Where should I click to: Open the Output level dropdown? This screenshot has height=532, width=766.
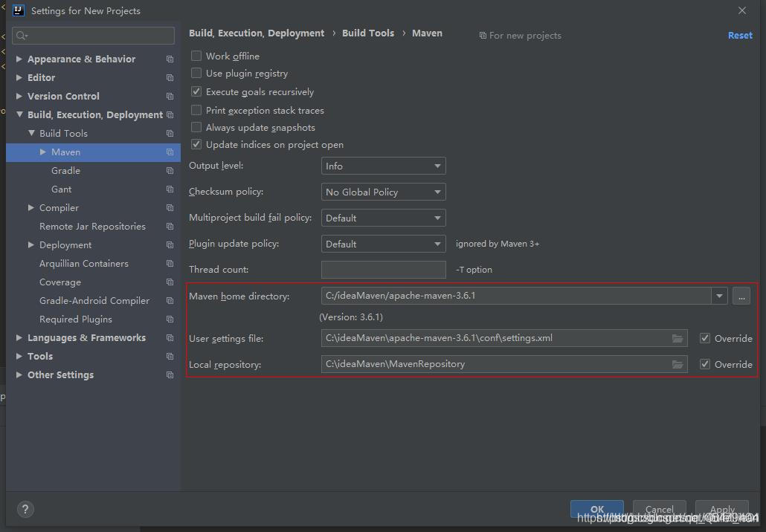[384, 166]
